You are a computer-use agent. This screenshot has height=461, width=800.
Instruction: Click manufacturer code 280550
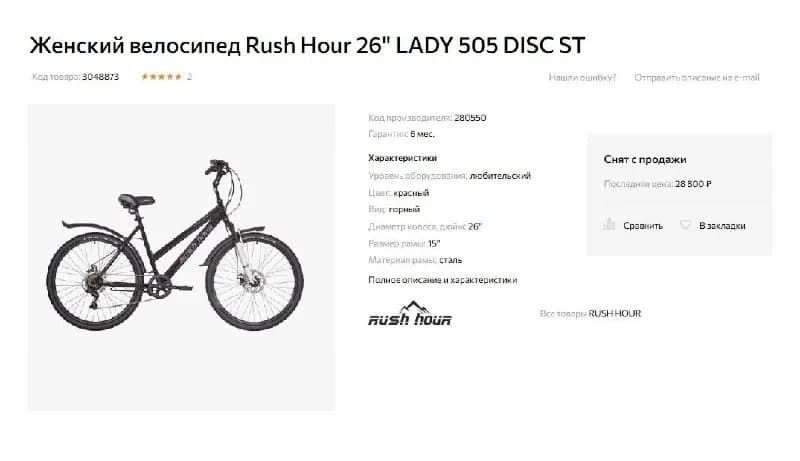click(x=470, y=118)
